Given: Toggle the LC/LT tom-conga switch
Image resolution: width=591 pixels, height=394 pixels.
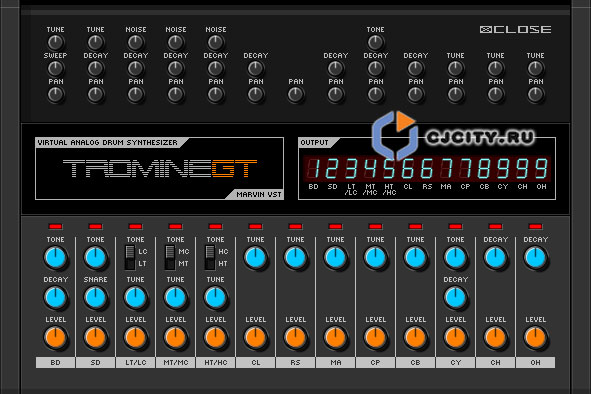Looking at the screenshot, I should (130, 258).
